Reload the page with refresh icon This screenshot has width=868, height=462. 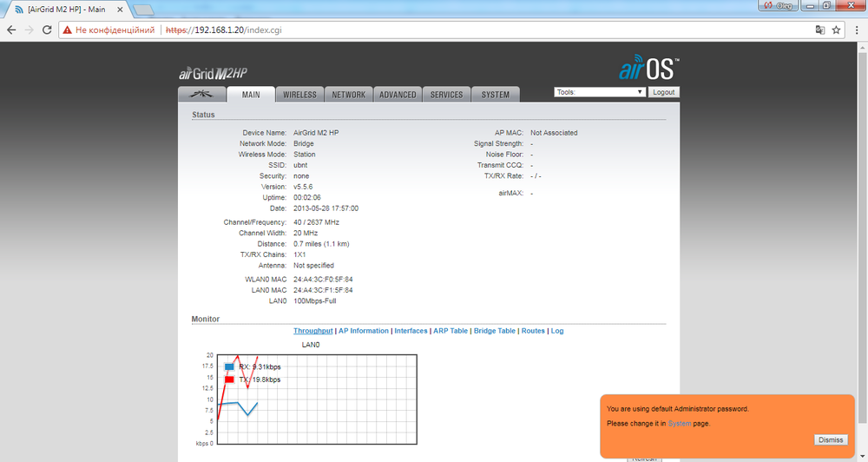(49, 30)
